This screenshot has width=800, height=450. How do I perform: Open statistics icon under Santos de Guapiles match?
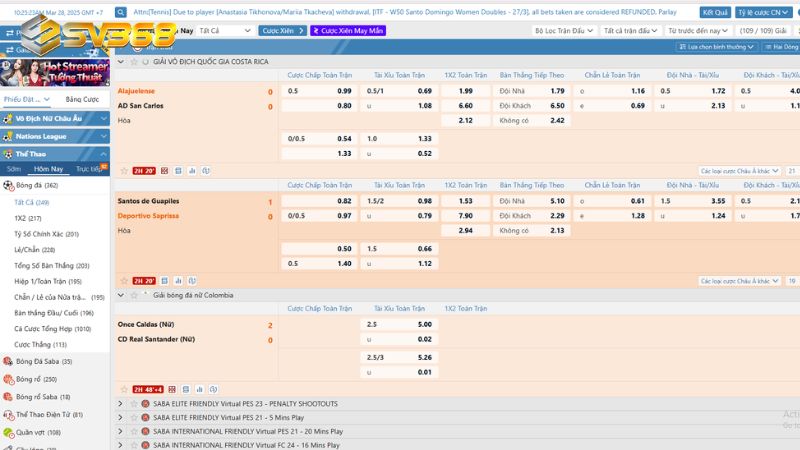(178, 281)
